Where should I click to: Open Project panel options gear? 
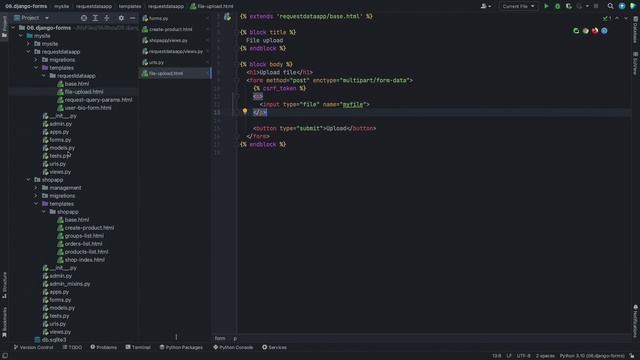point(121,18)
